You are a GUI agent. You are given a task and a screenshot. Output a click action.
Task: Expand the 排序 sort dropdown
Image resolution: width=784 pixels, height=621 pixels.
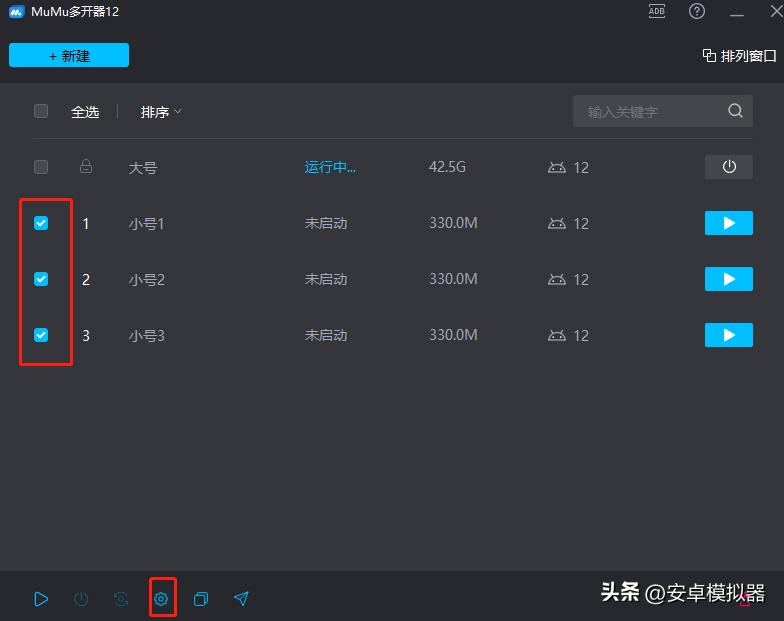(160, 112)
